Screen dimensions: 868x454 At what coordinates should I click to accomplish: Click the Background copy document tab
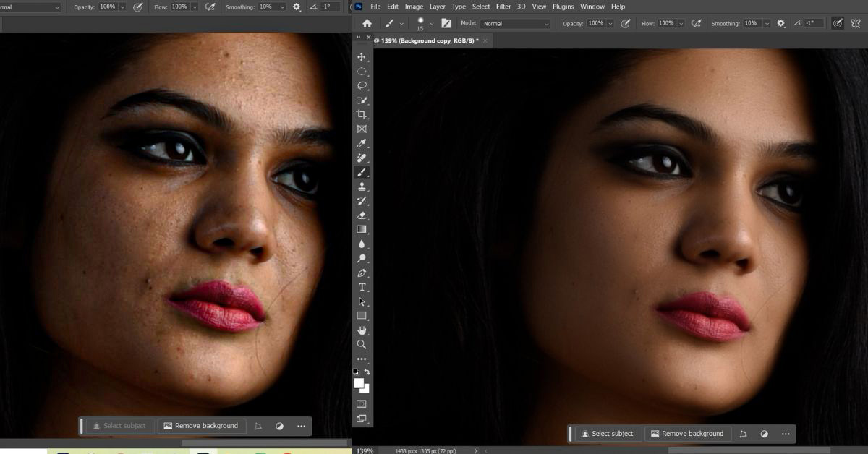click(427, 41)
